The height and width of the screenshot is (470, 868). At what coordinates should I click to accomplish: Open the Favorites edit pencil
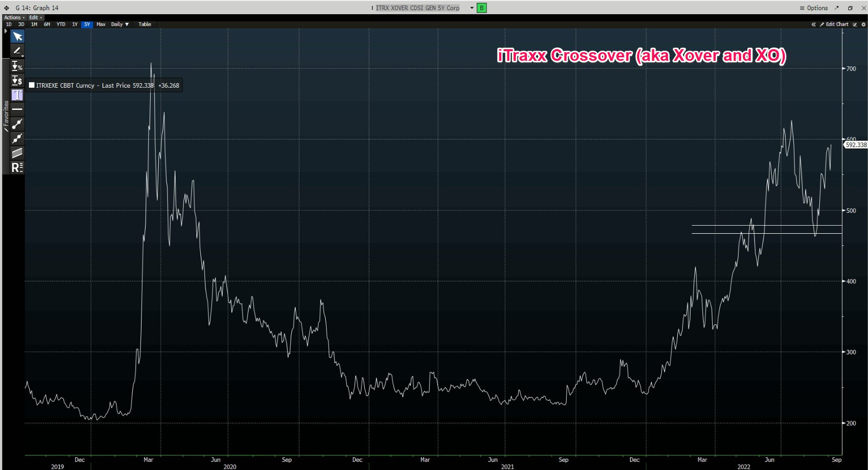pyautogui.click(x=6, y=130)
